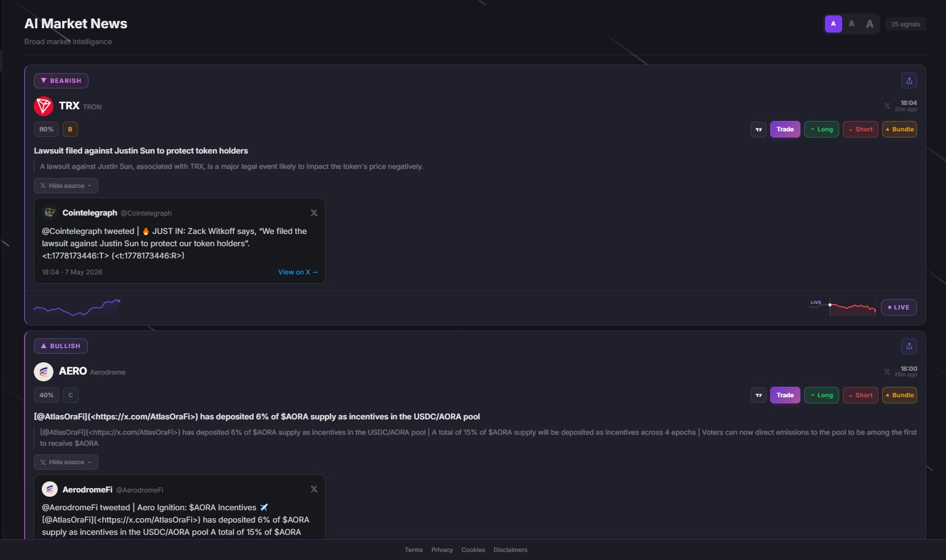Screen dimensions: 946x560
Task: Click the C grade badge on AERO
Action: (70, 395)
